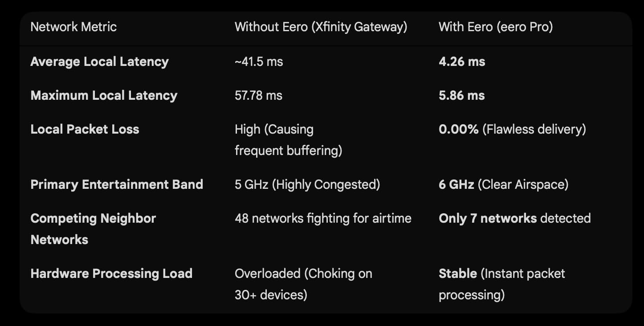Click the 5.86 ms value cell
The image size is (644, 326).
pos(462,95)
